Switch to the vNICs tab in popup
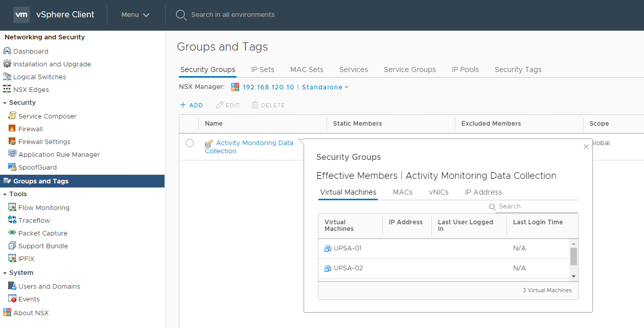This screenshot has width=644, height=328. [x=439, y=192]
